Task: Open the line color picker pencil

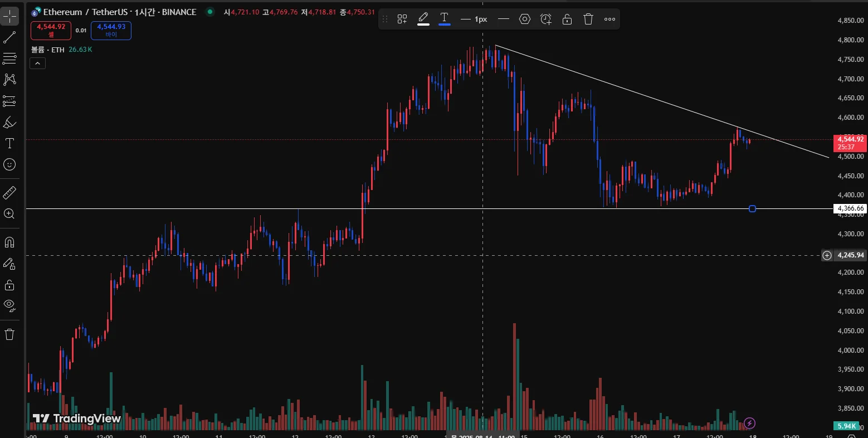Action: pos(423,19)
